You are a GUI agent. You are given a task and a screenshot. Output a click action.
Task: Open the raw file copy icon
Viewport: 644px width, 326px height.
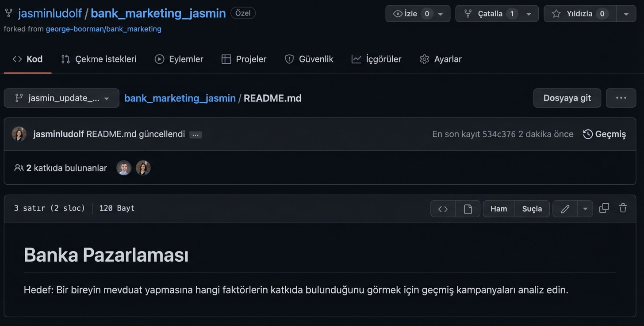604,208
